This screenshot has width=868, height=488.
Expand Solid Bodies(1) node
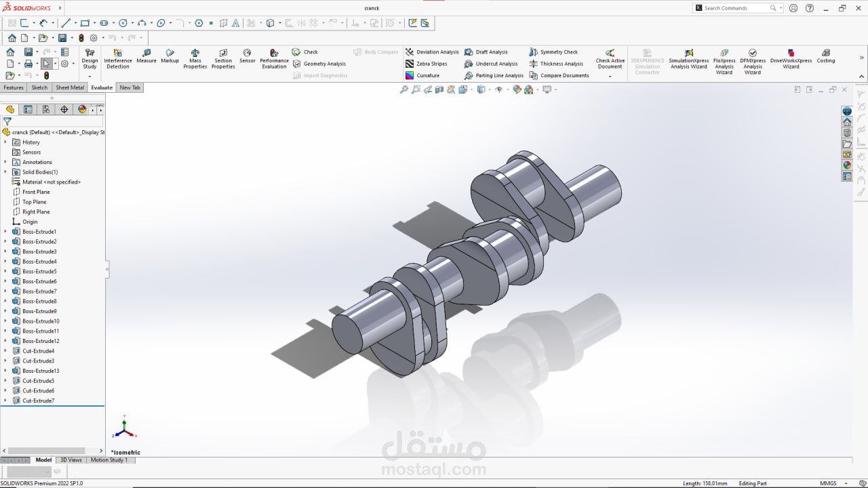(5, 172)
